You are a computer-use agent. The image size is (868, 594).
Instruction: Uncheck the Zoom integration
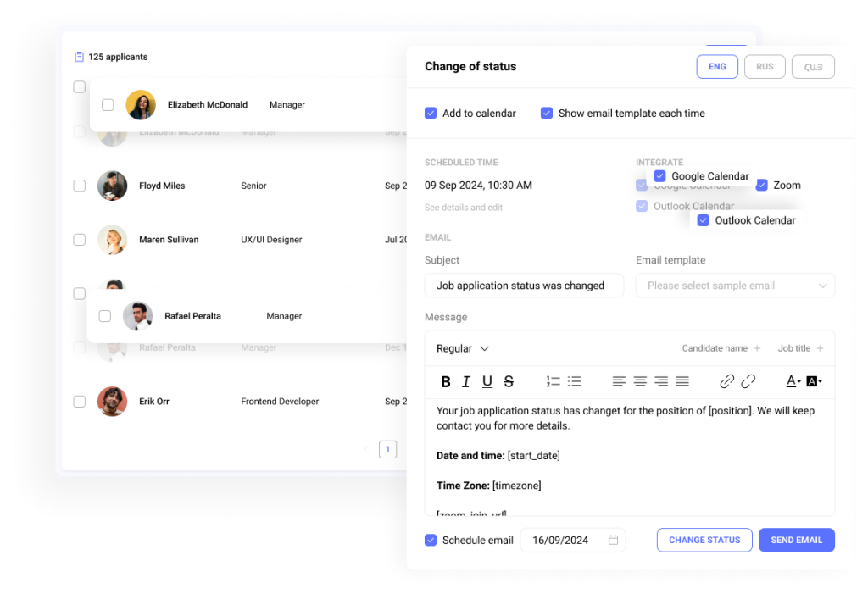coord(762,185)
